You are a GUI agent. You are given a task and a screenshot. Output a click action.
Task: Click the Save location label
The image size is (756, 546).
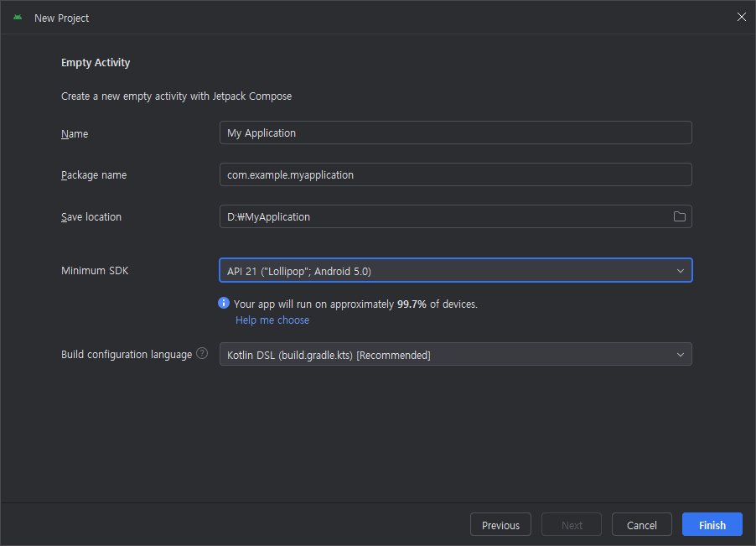click(x=91, y=217)
